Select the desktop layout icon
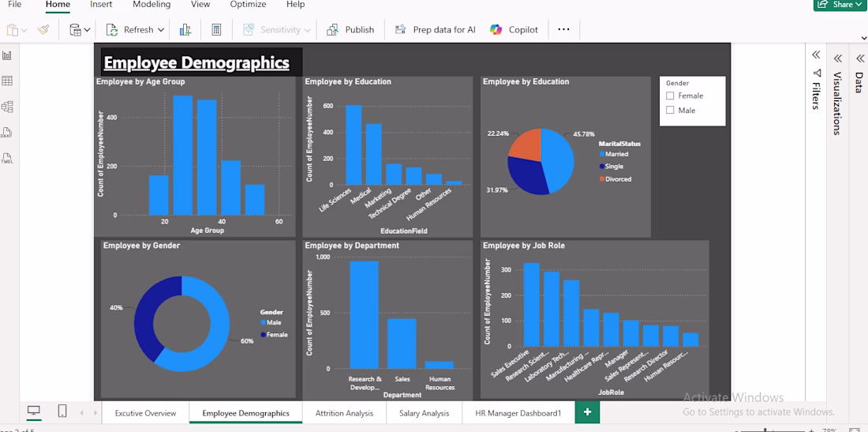Viewport: 868px width, 432px height. point(34,411)
